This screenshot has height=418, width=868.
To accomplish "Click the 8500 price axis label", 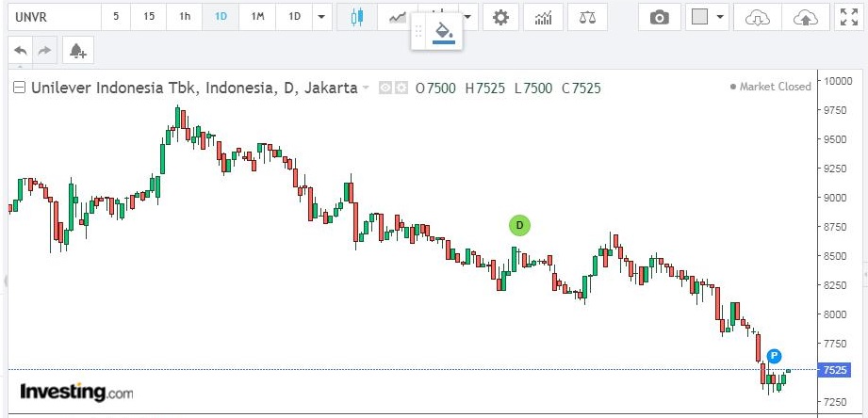I will coord(835,256).
